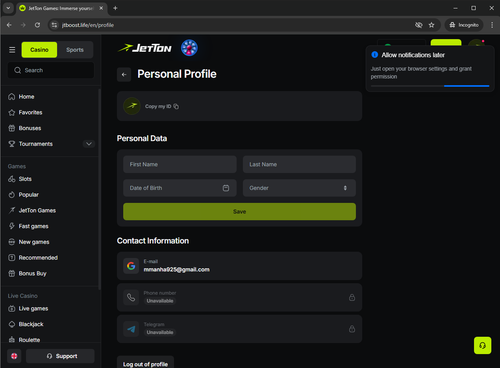
Task: Click the Telegram paper plane icon
Action: tap(131, 329)
